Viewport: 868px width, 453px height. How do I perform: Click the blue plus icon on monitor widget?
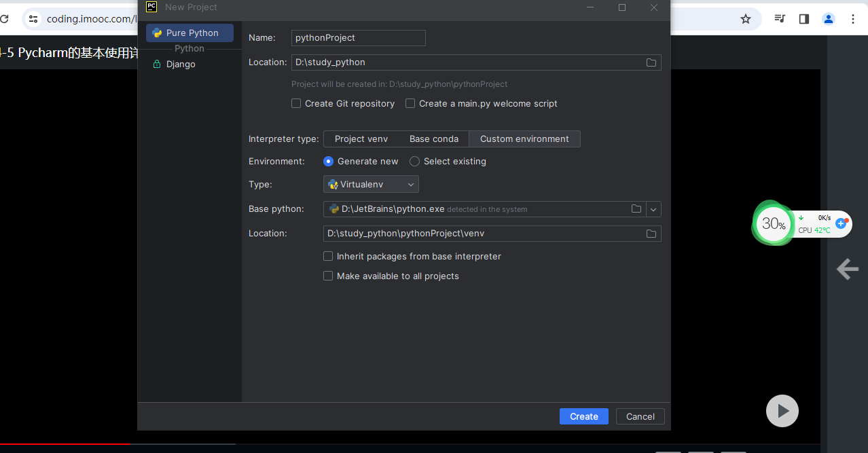coord(841,223)
